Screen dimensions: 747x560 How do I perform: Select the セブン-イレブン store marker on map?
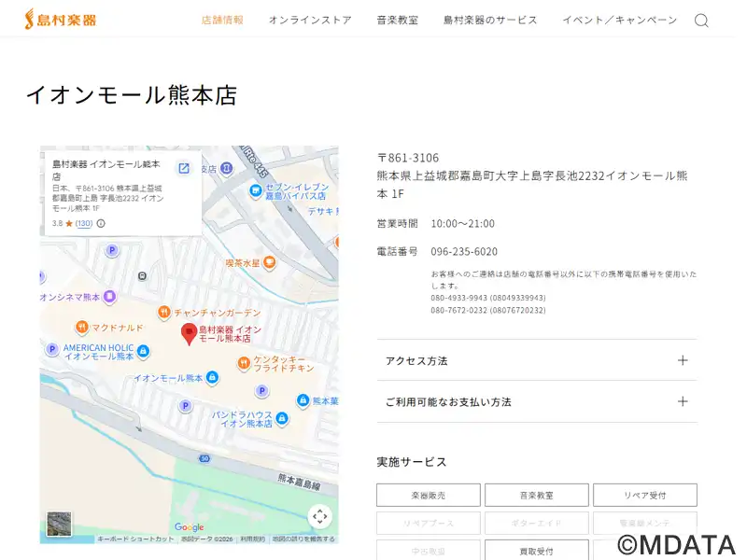(x=255, y=191)
